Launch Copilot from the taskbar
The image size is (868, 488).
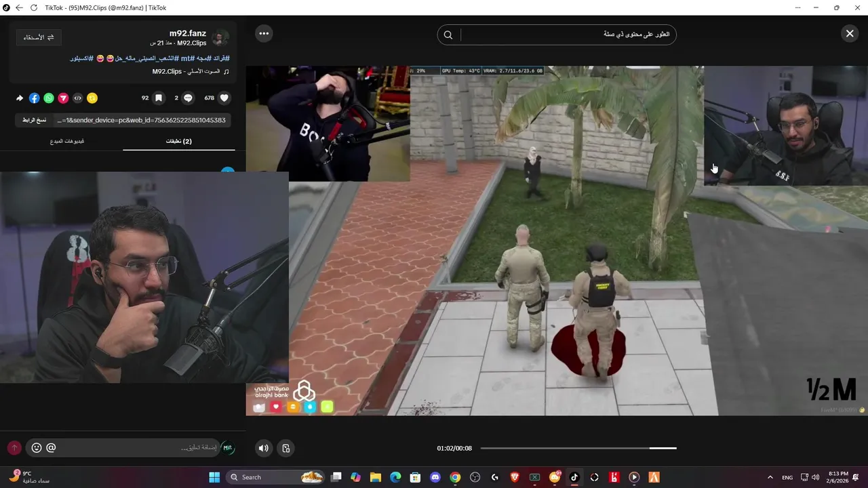(356, 477)
